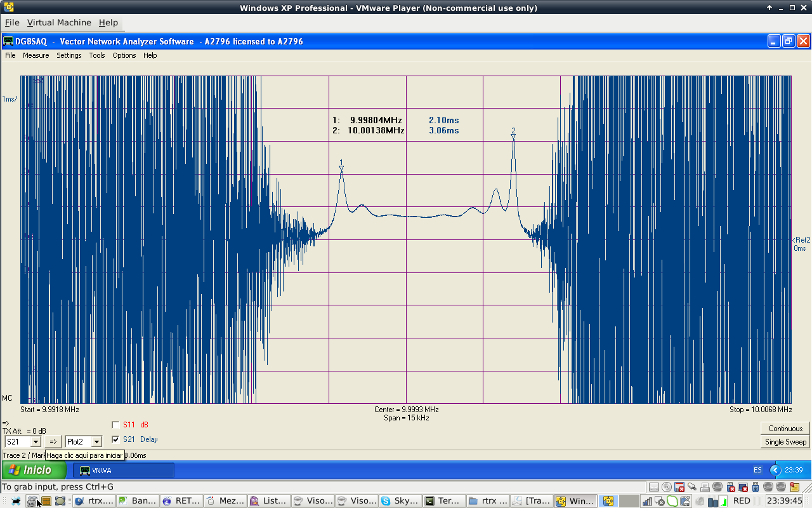Image resolution: width=812 pixels, height=508 pixels.
Task: Open the Settings menu
Action: 69,55
